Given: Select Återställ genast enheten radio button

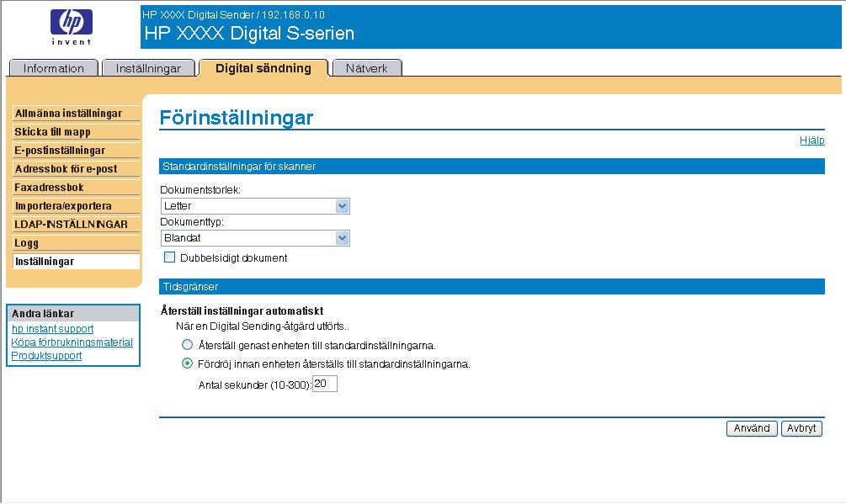Looking at the screenshot, I should (187, 344).
